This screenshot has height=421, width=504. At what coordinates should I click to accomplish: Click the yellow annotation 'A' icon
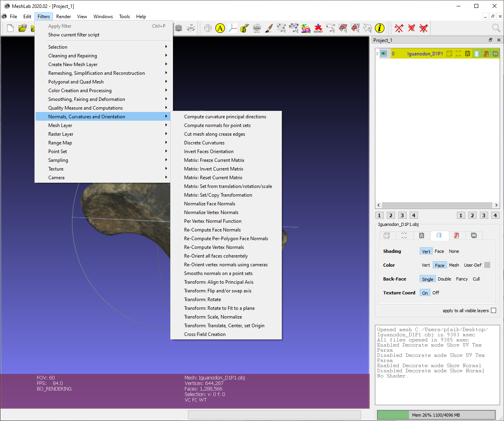coord(220,28)
